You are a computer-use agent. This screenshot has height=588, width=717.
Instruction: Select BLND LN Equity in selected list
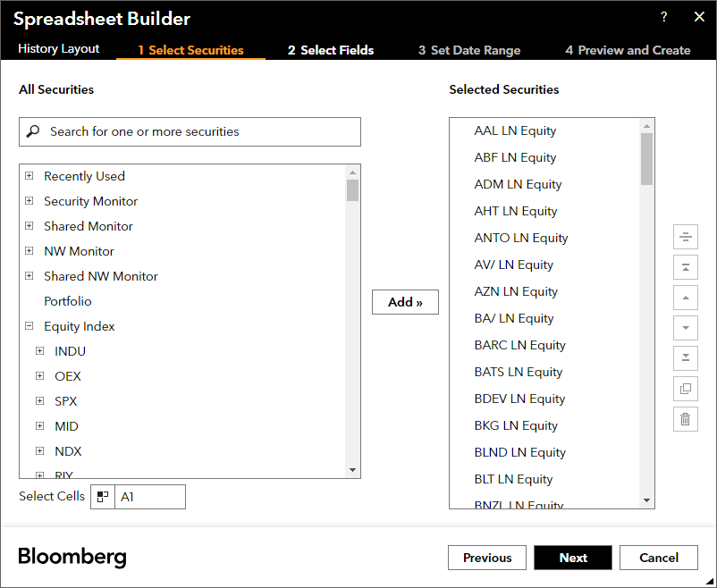(520, 452)
